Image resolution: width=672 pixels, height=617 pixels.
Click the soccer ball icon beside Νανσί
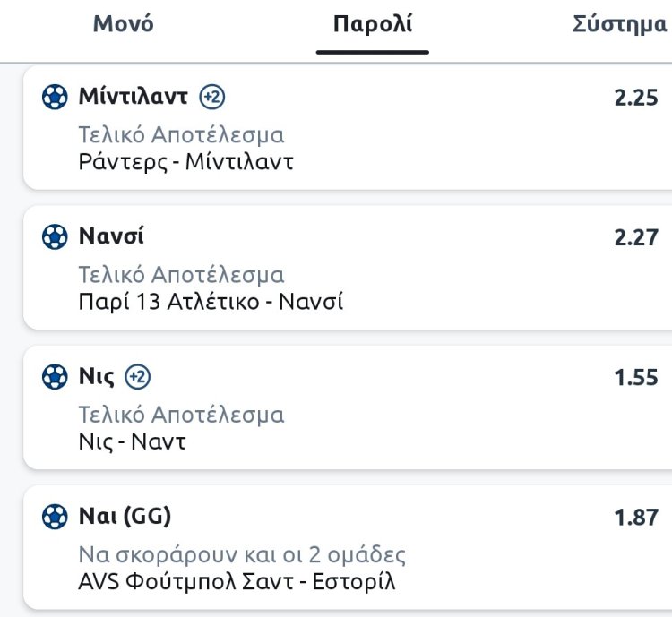pyautogui.click(x=56, y=236)
